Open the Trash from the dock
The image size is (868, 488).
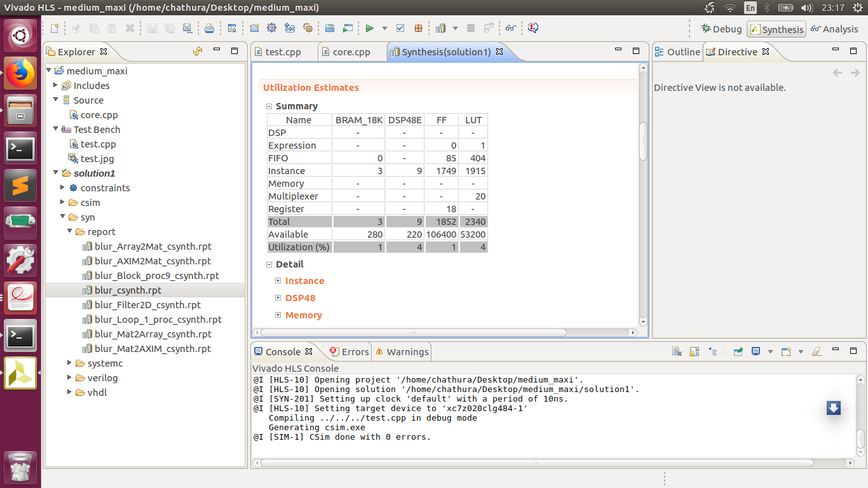[20, 467]
